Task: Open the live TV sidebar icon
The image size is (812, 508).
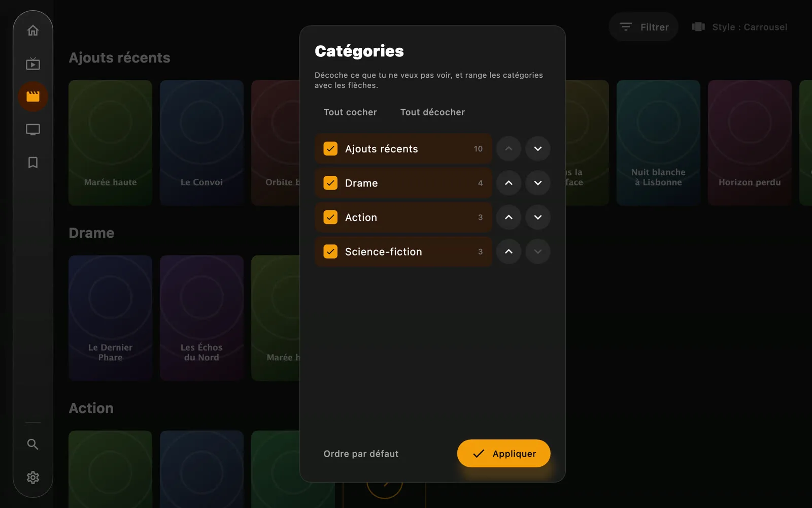Action: click(x=33, y=63)
